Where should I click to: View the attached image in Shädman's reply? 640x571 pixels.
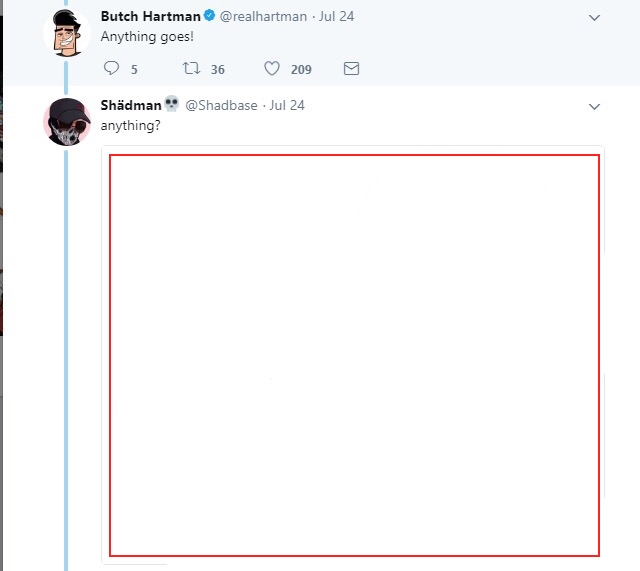tap(354, 355)
